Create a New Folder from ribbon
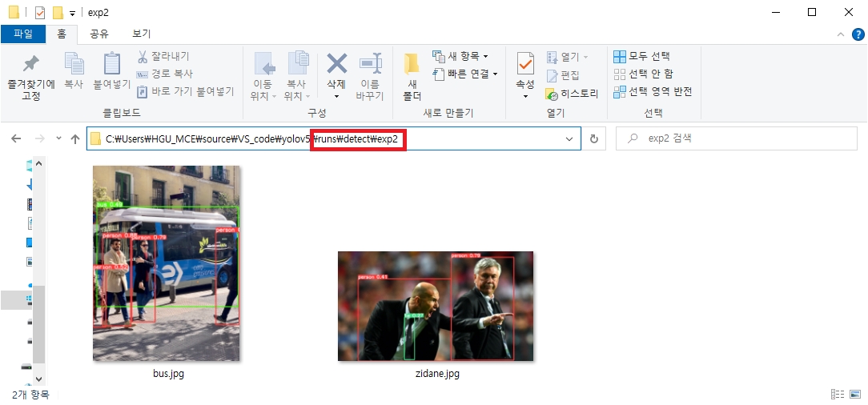This screenshot has width=868, height=405. point(412,72)
